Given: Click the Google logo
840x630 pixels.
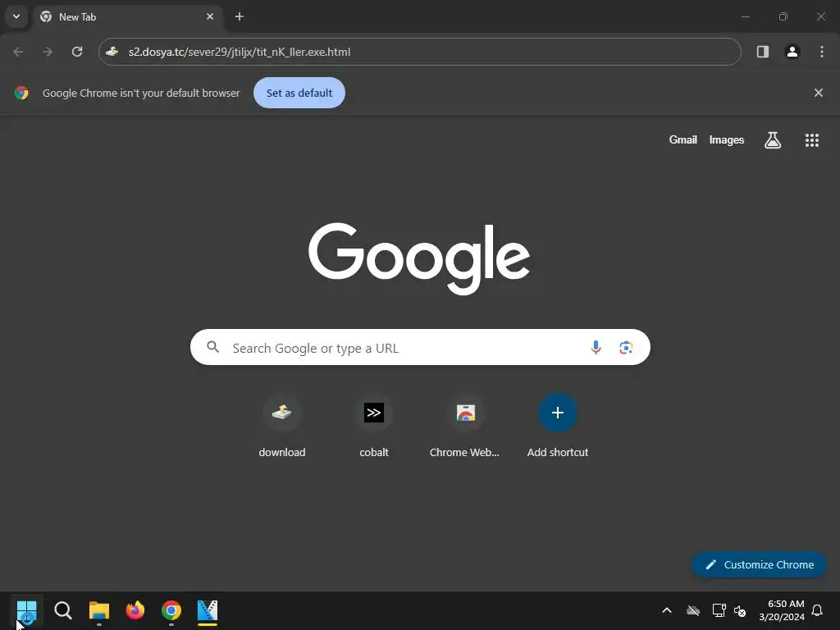Looking at the screenshot, I should coord(419,258).
